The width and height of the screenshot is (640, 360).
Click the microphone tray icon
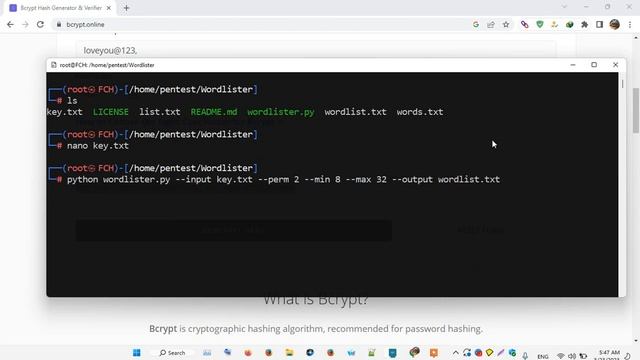point(525,356)
